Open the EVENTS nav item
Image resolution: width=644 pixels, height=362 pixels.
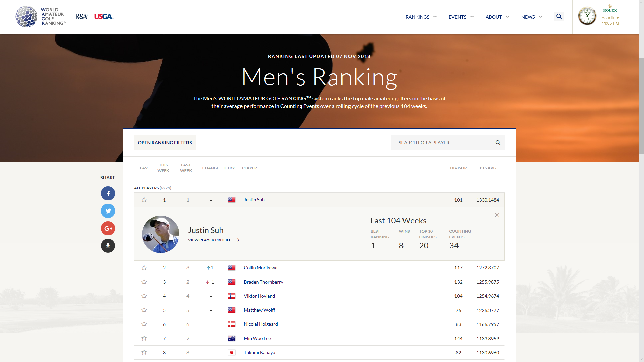458,17
